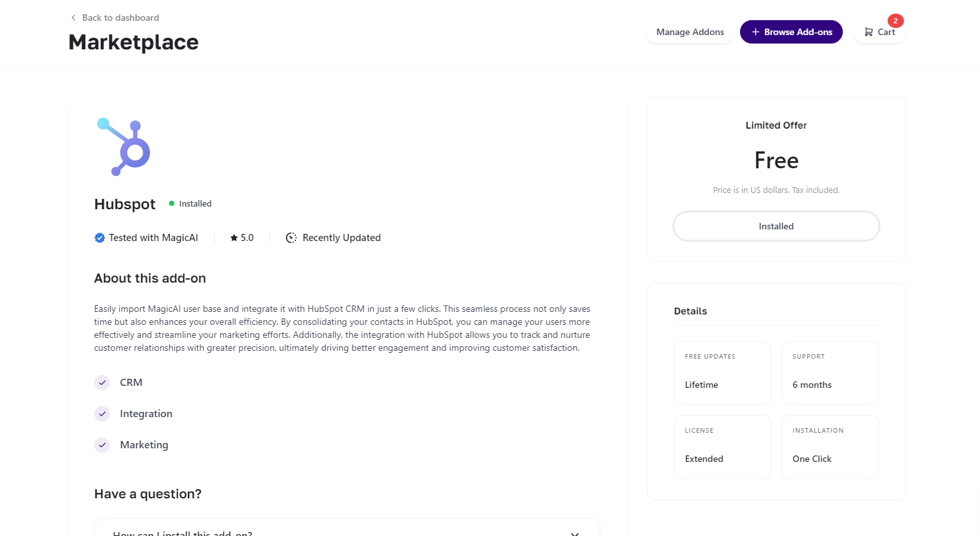
Task: Expand the install add-on FAQ chevron
Action: (x=574, y=533)
